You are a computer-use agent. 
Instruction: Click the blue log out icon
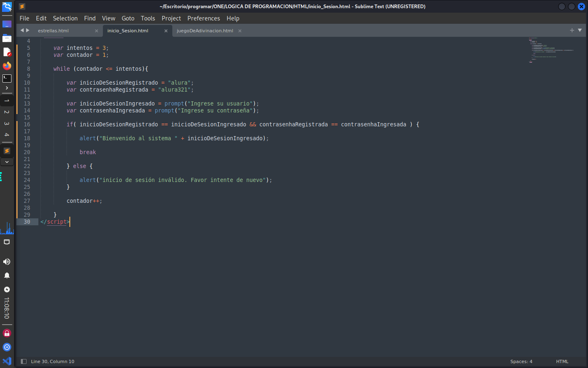tap(7, 347)
